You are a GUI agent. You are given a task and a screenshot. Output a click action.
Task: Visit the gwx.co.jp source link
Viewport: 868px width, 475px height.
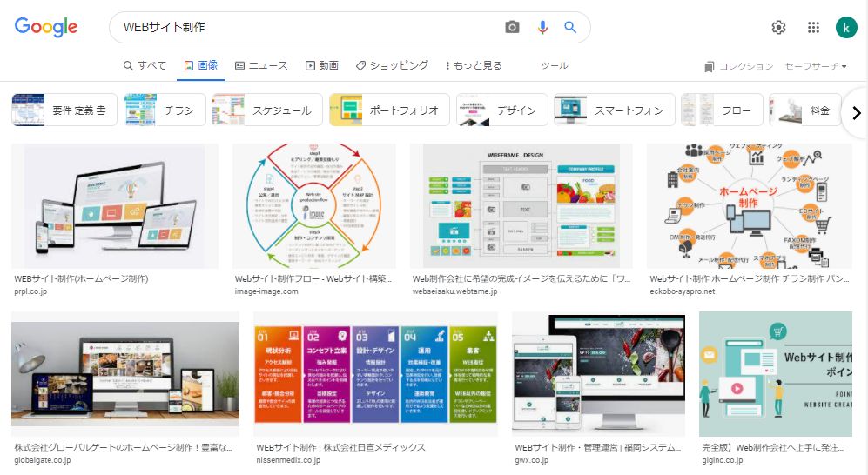[531, 459]
